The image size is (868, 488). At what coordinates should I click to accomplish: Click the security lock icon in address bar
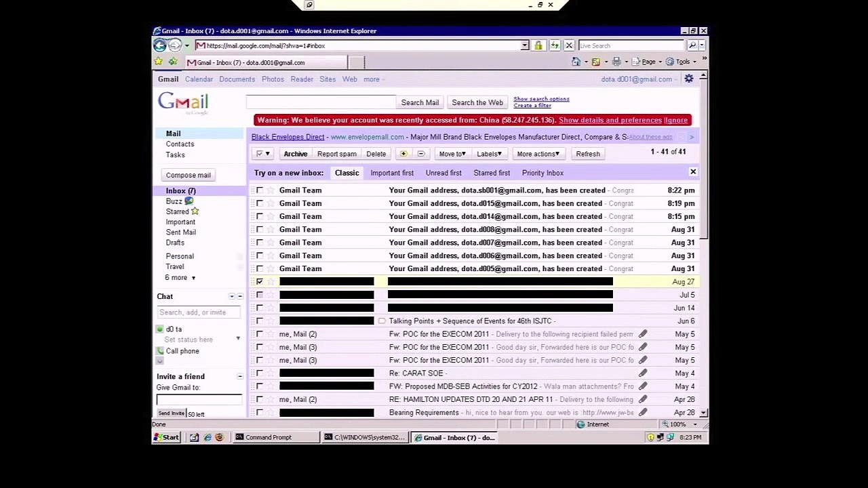pos(538,45)
